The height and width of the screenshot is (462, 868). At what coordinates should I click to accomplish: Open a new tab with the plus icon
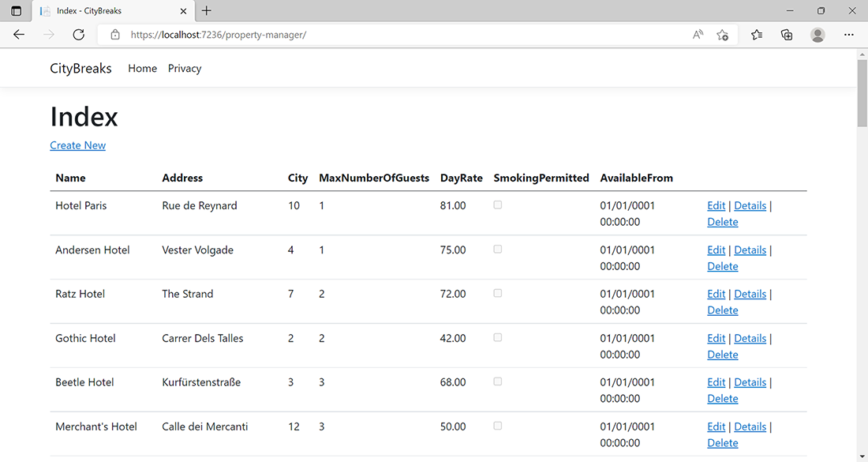(x=207, y=10)
